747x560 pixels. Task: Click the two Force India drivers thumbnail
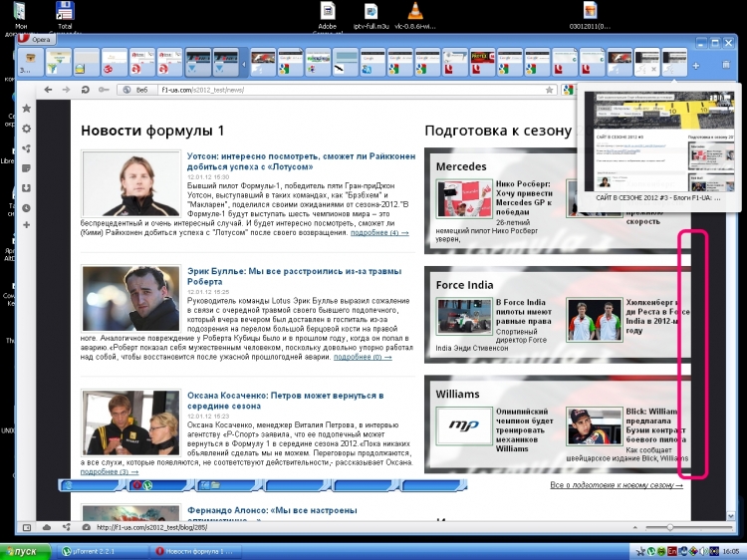[594, 320]
